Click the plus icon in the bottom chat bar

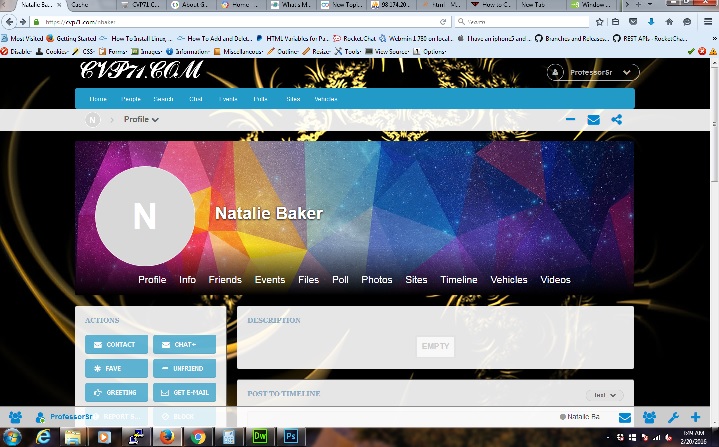tap(696, 417)
